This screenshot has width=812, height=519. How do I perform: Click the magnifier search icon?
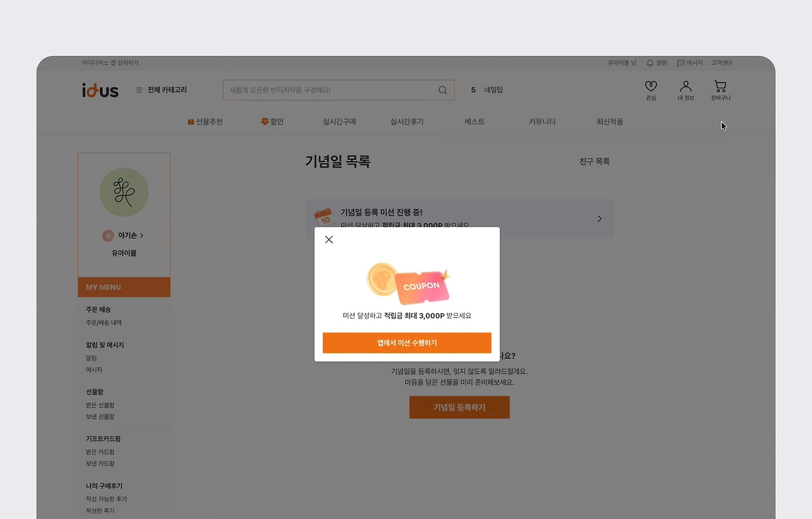pyautogui.click(x=443, y=90)
